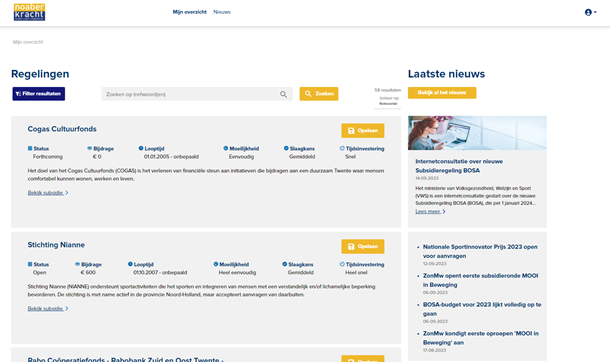
Task: Click the Regelingen heading
Action: 40,74
